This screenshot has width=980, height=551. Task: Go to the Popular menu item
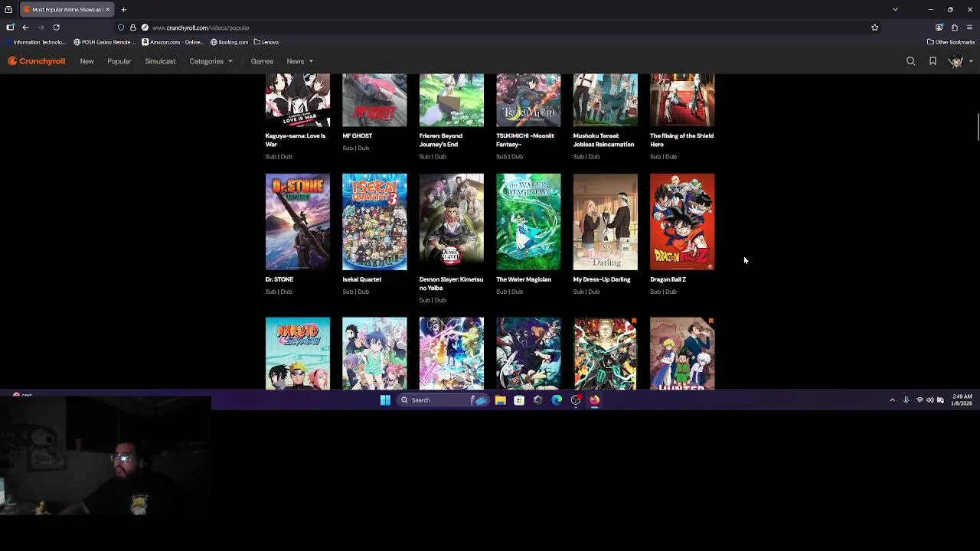click(x=119, y=61)
